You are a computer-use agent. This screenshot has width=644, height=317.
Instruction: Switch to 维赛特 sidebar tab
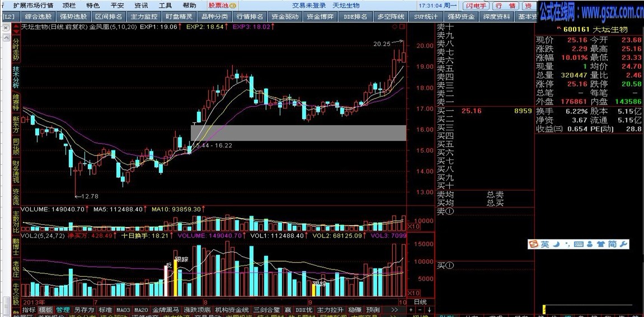point(16,102)
